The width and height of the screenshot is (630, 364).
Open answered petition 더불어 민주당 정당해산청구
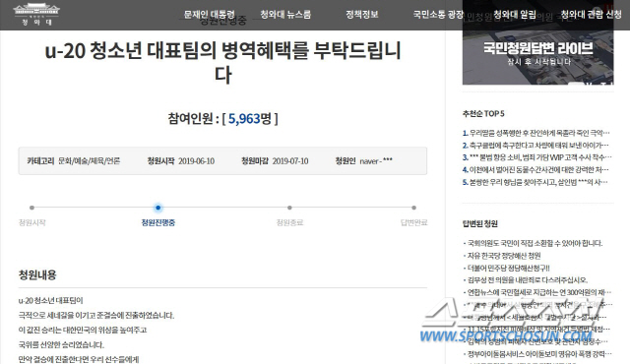click(x=508, y=268)
